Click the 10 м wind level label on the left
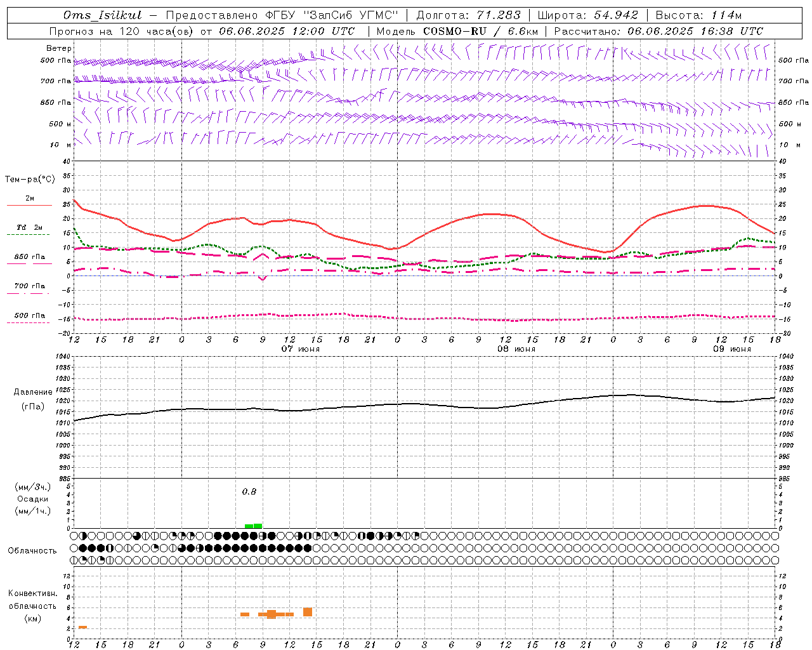This screenshot has height=650, width=812. pyautogui.click(x=62, y=145)
